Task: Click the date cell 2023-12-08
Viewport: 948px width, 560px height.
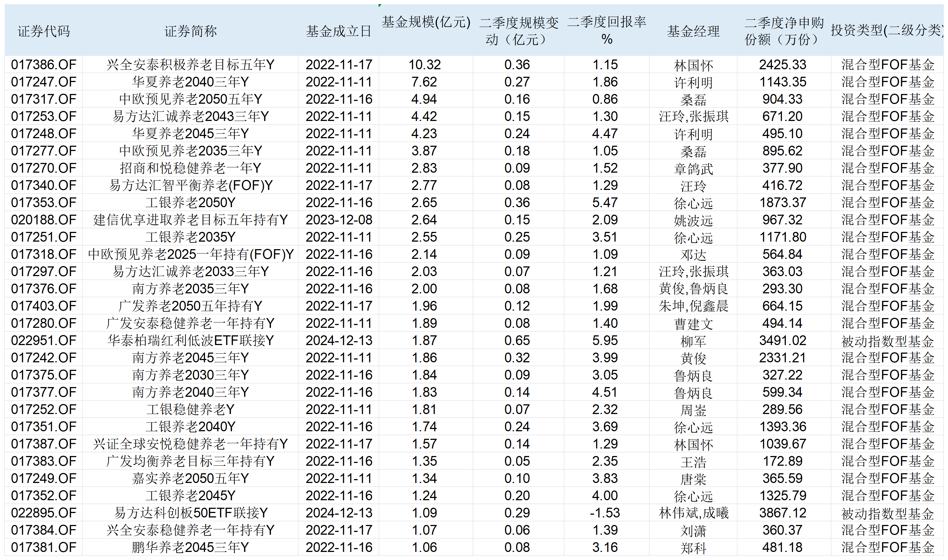Action: click(x=339, y=220)
